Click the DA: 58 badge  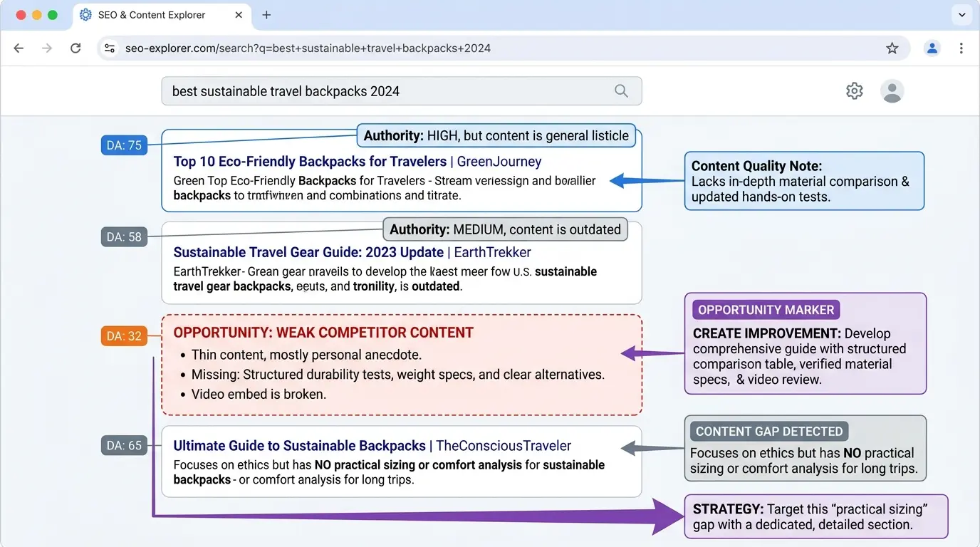124,236
